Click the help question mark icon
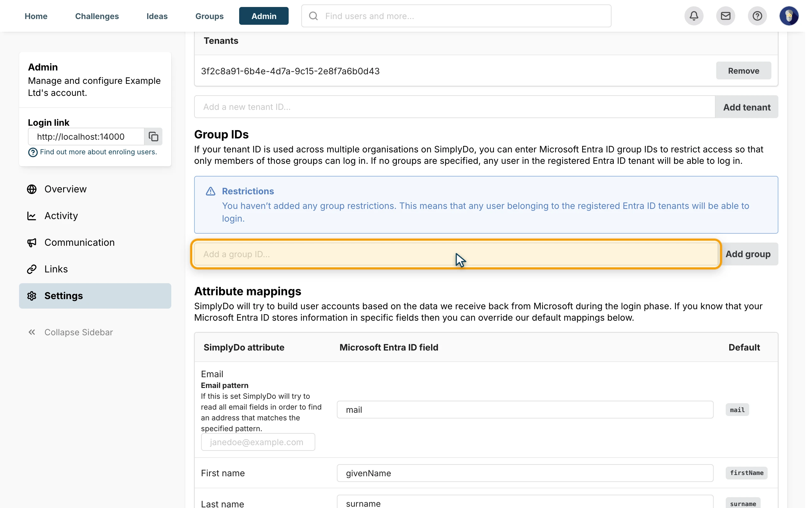This screenshot has width=812, height=508. pyautogui.click(x=757, y=16)
